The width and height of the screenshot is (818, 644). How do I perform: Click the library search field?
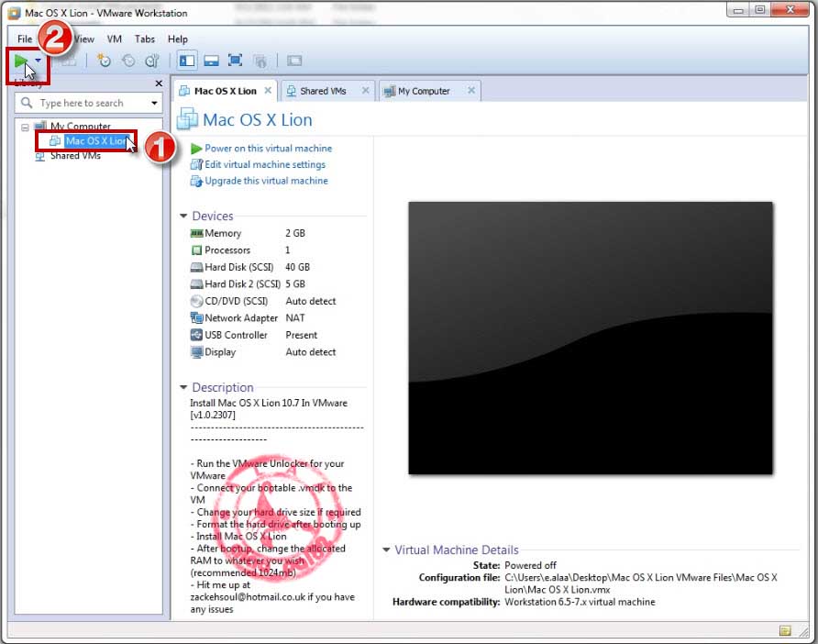89,103
